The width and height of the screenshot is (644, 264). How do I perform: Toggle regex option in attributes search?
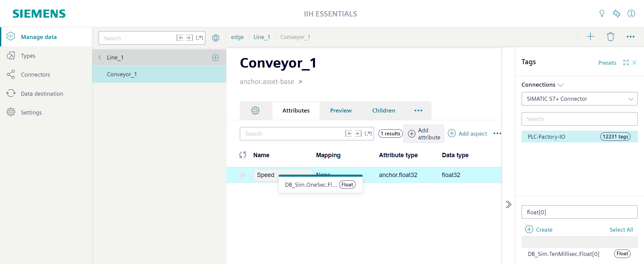point(368,134)
